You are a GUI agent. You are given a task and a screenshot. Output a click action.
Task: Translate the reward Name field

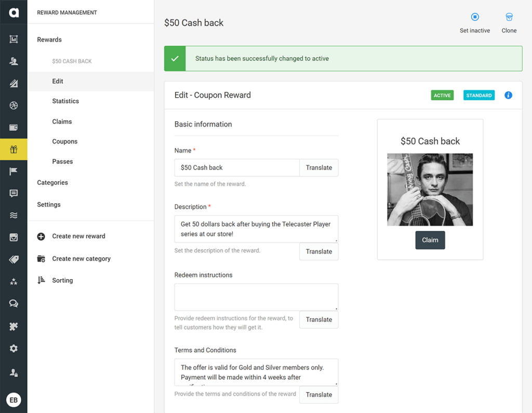pos(318,167)
